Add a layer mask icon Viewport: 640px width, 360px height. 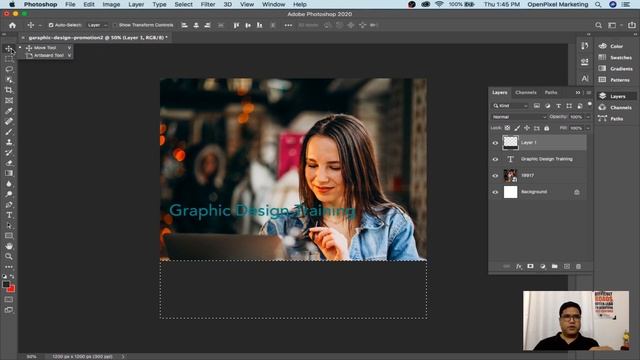(530, 266)
